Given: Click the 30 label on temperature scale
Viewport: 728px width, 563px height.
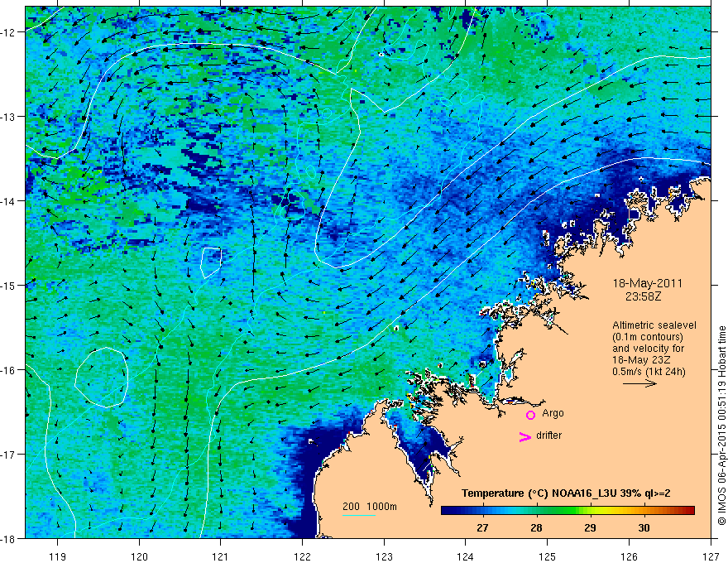Looking at the screenshot, I should coord(644,527).
